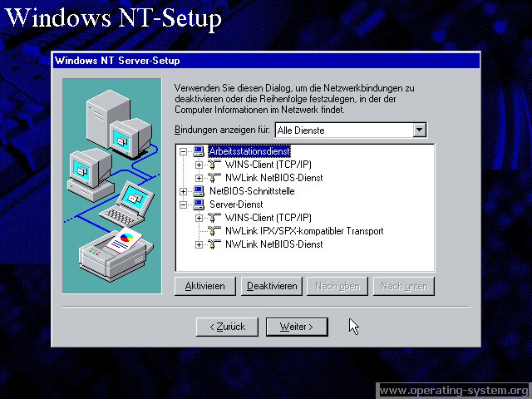532x399 pixels.
Task: Expand WINS-Client under Server-Dienst
Action: [x=199, y=218]
